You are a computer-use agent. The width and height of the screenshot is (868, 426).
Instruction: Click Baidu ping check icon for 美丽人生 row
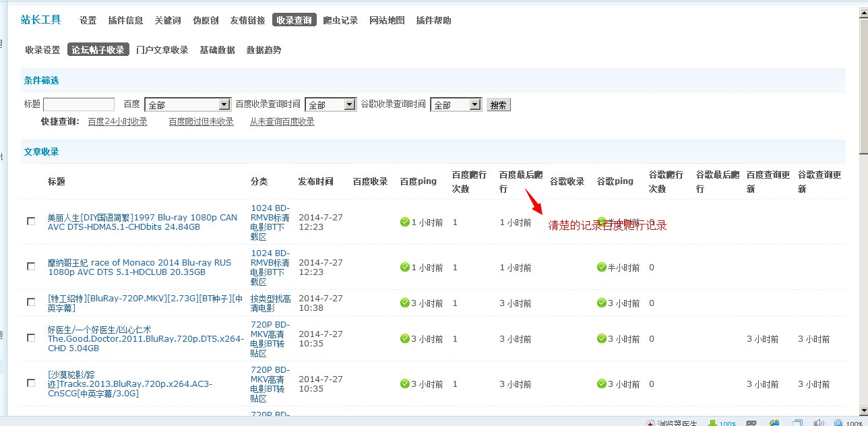[404, 222]
